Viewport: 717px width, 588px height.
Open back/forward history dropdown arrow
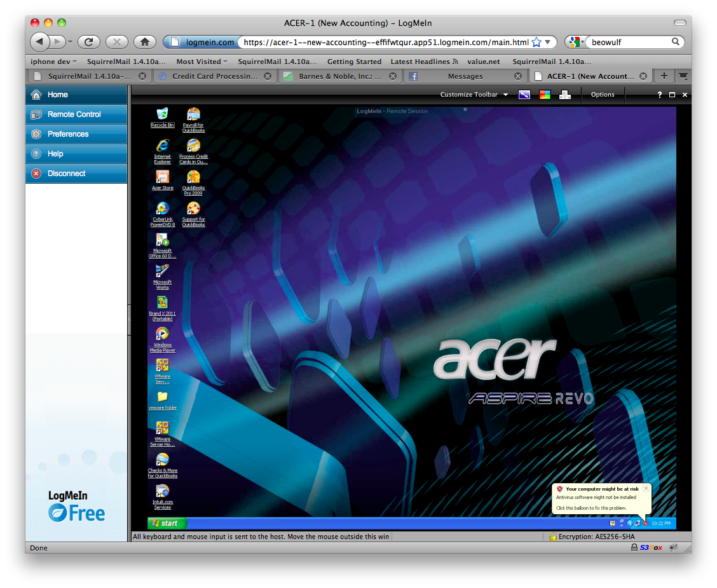(x=70, y=42)
